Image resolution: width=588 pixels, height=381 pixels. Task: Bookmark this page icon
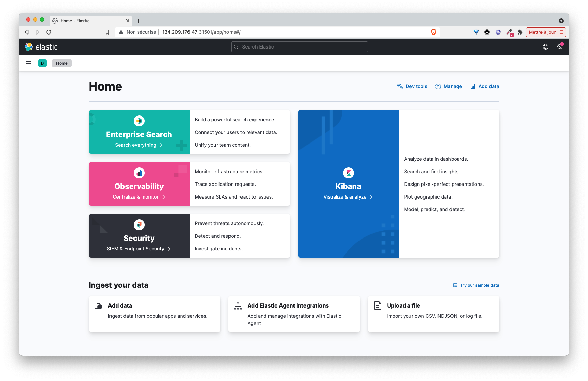[107, 32]
